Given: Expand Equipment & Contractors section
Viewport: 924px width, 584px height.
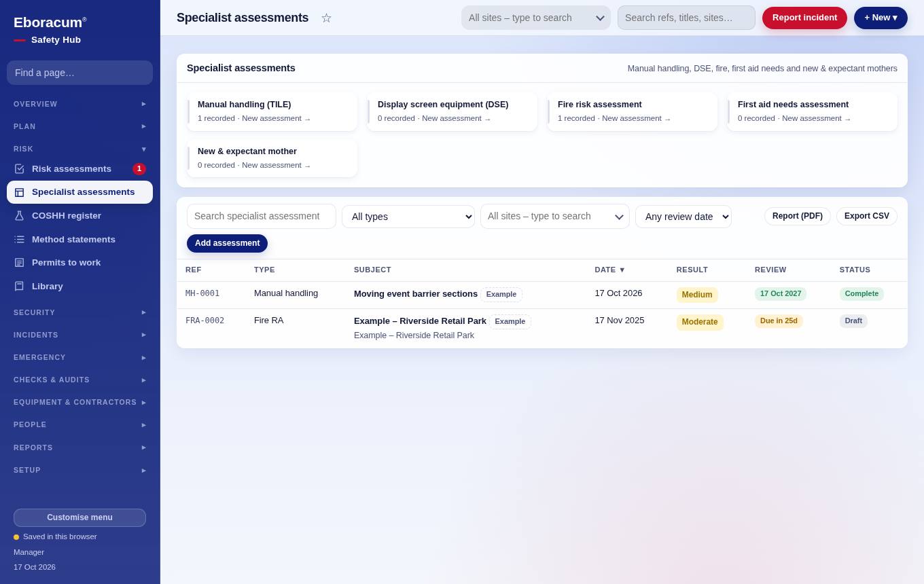Looking at the screenshot, I should (79, 402).
